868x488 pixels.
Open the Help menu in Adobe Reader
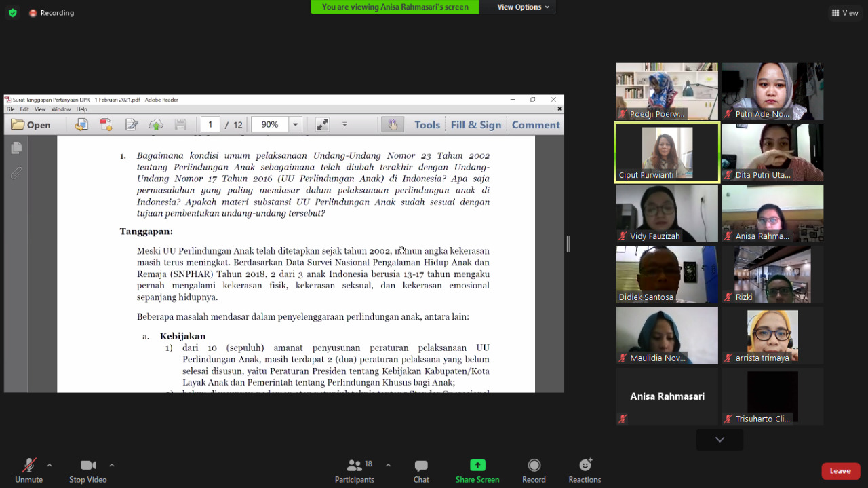pos(81,109)
